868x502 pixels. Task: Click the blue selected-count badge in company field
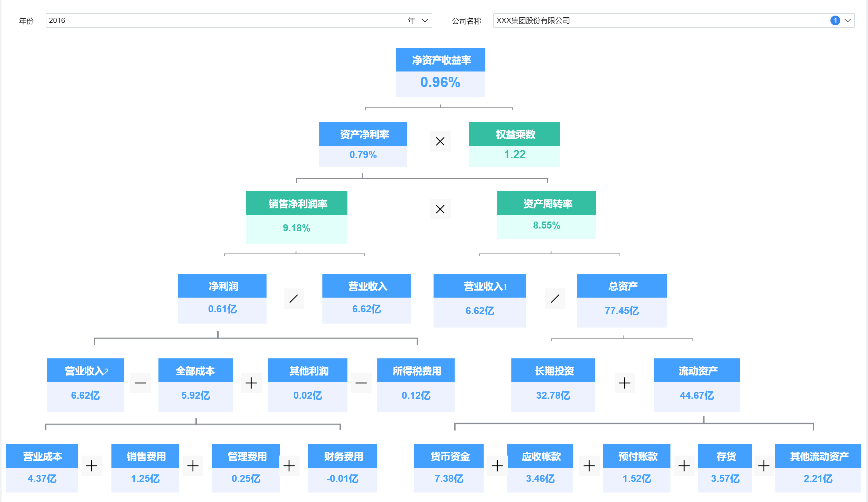835,20
